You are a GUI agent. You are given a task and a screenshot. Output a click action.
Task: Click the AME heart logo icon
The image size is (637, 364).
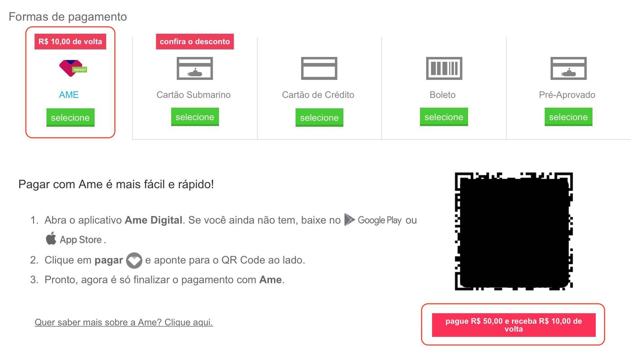(x=73, y=68)
